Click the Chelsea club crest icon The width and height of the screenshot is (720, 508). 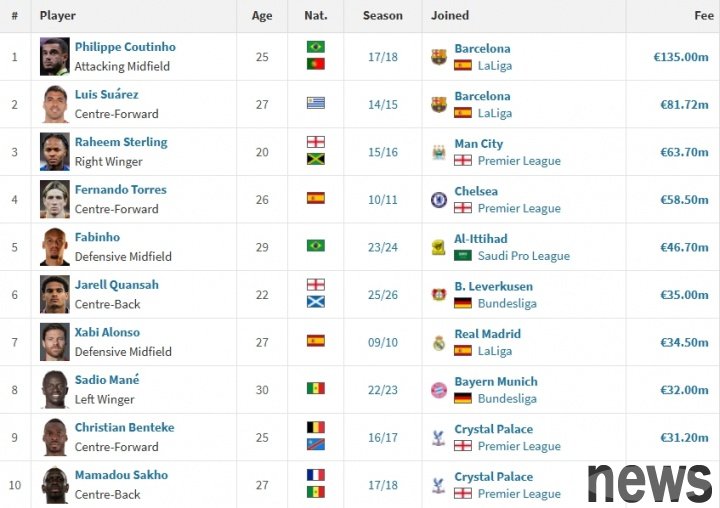439,200
